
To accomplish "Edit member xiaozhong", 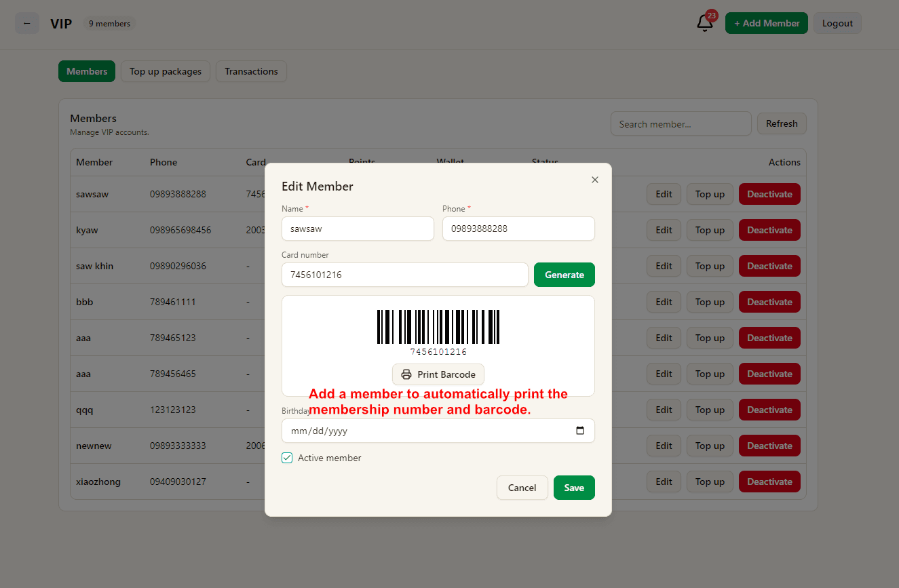I will coord(664,482).
